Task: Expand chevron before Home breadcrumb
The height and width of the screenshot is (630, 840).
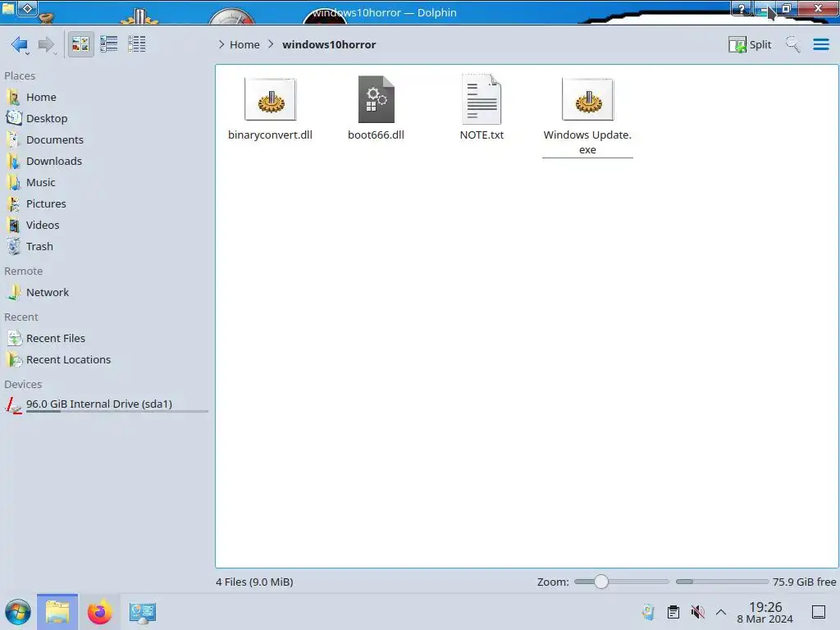Action: pyautogui.click(x=221, y=44)
